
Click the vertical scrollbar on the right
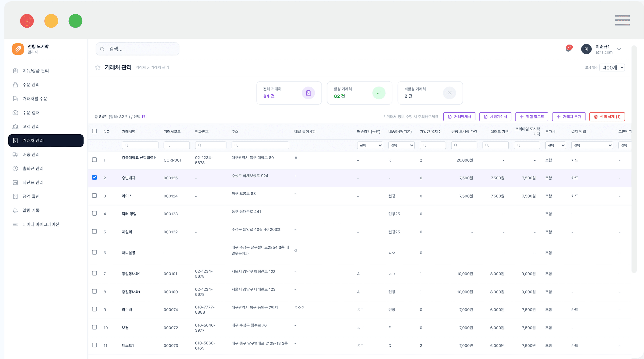point(634,159)
